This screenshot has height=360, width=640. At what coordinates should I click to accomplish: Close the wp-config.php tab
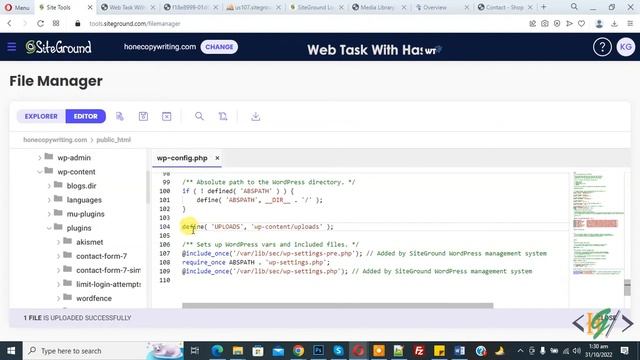(217, 158)
